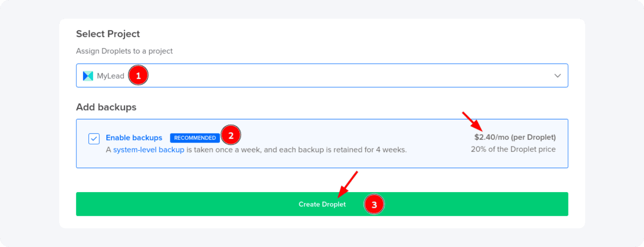
Task: Click the red numbered badge 3
Action: point(374,204)
